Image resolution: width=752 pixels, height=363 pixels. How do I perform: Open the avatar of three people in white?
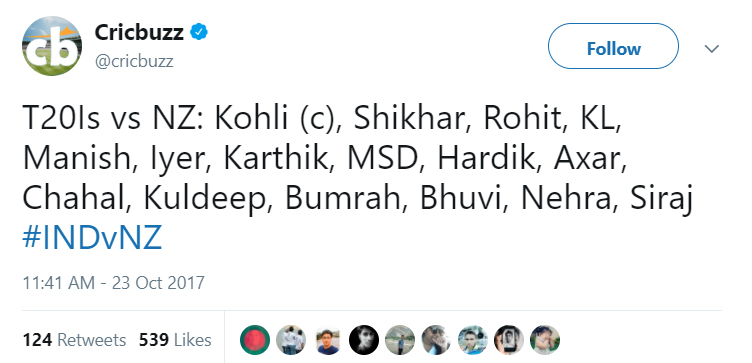point(291,340)
